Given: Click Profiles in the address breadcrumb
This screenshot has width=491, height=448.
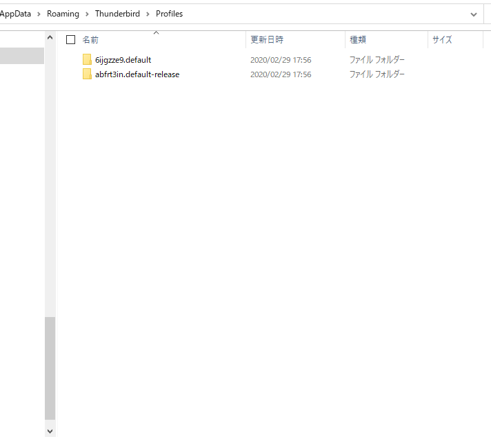Looking at the screenshot, I should (169, 14).
